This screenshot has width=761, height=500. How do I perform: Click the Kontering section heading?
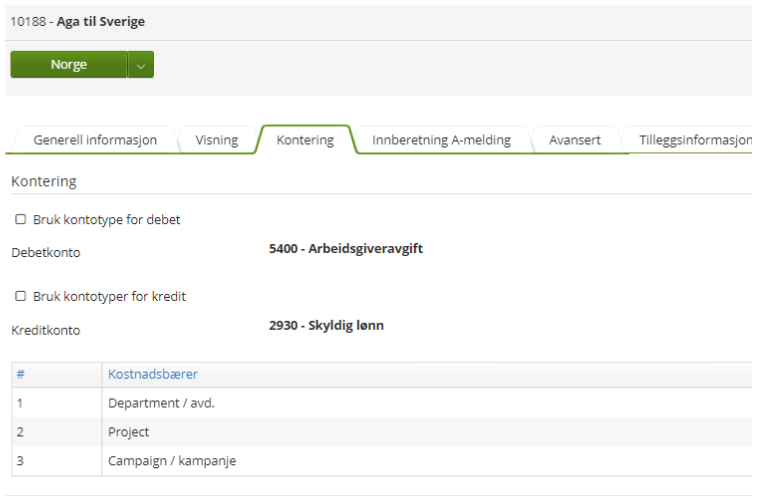point(44,181)
